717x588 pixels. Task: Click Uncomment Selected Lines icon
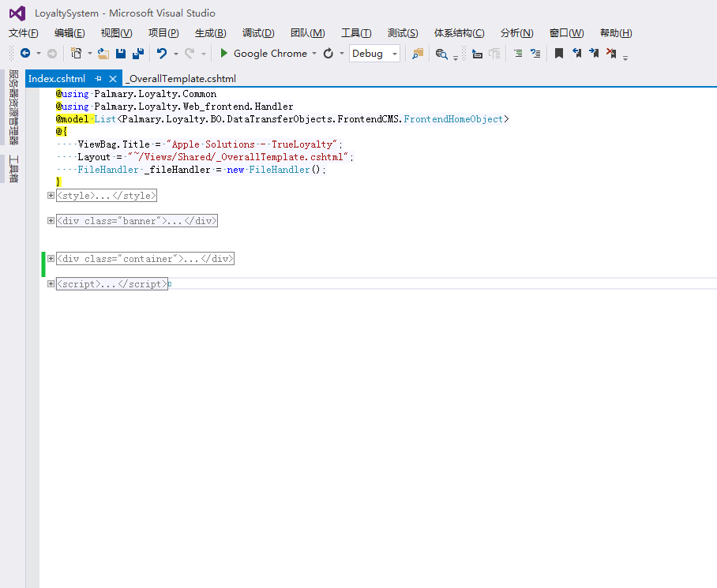pos(535,54)
